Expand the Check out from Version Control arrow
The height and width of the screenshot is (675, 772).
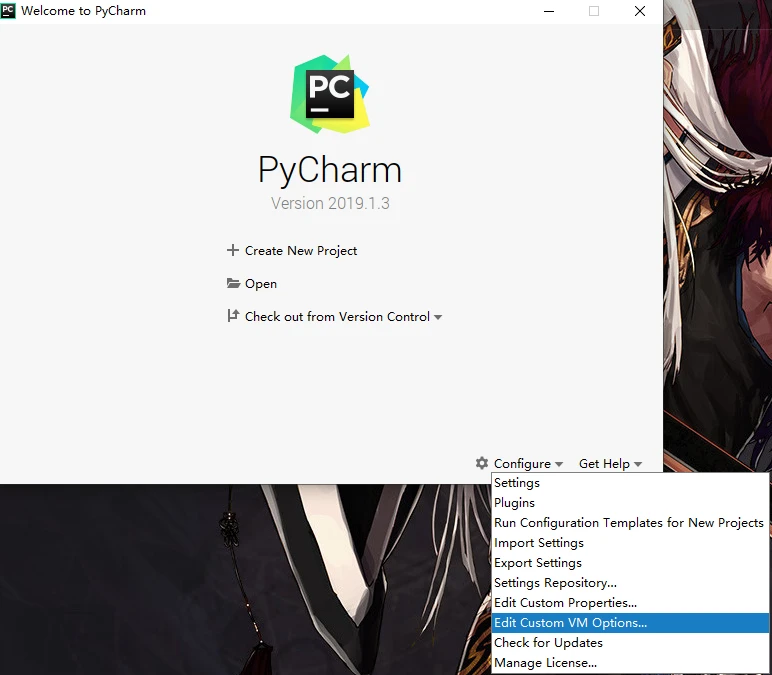pyautogui.click(x=438, y=317)
